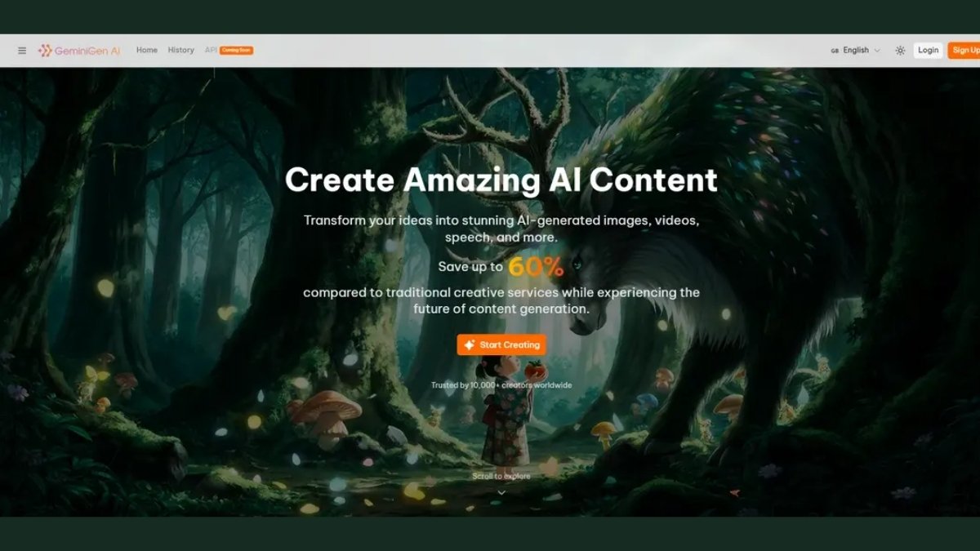
Task: Click the GeminiGen AI logo icon
Action: pos(45,51)
